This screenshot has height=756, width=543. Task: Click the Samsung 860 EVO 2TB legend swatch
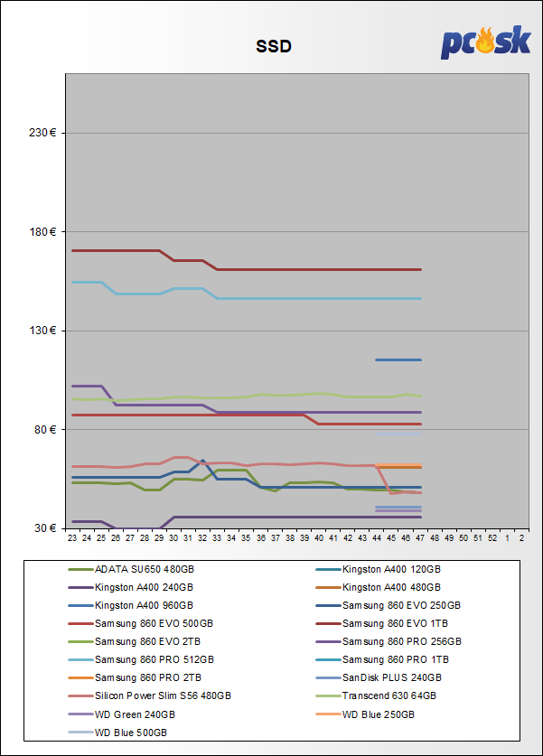pos(80,641)
